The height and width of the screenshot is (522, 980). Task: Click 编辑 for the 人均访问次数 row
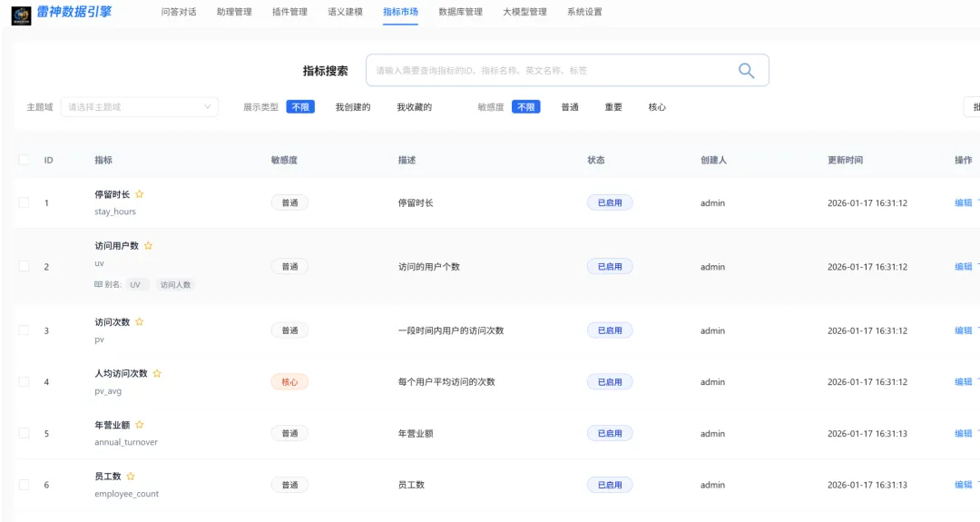(963, 382)
